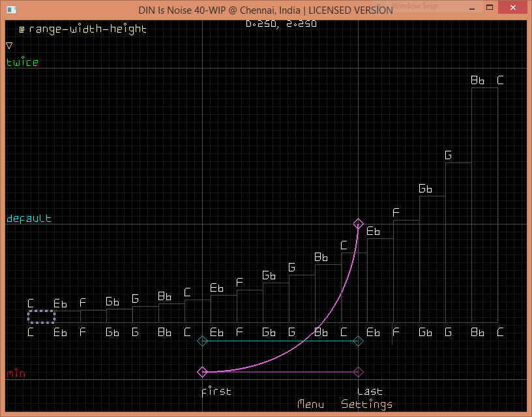This screenshot has width=532, height=417.
Task: Open the Menu
Action: click(310, 404)
